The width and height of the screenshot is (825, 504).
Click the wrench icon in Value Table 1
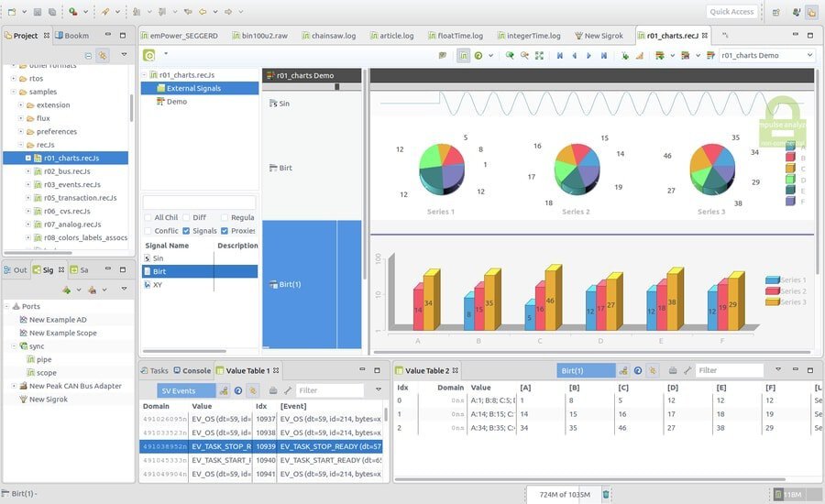tap(288, 390)
